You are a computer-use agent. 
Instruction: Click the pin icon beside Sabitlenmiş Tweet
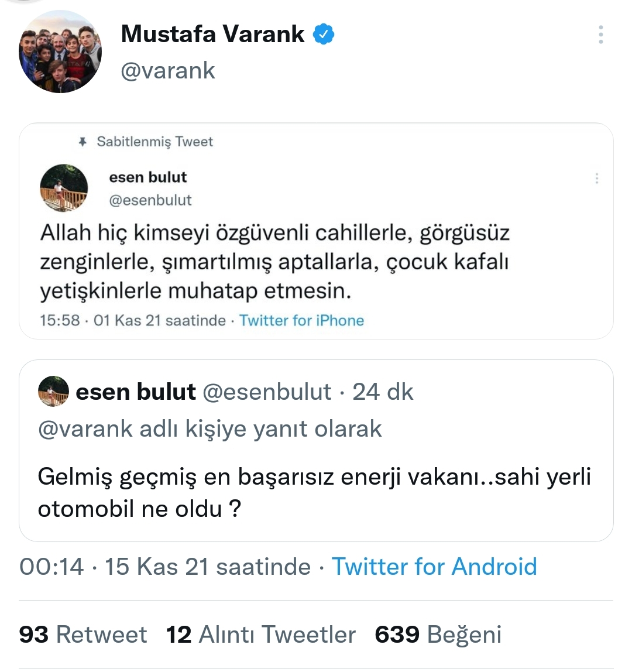83,142
